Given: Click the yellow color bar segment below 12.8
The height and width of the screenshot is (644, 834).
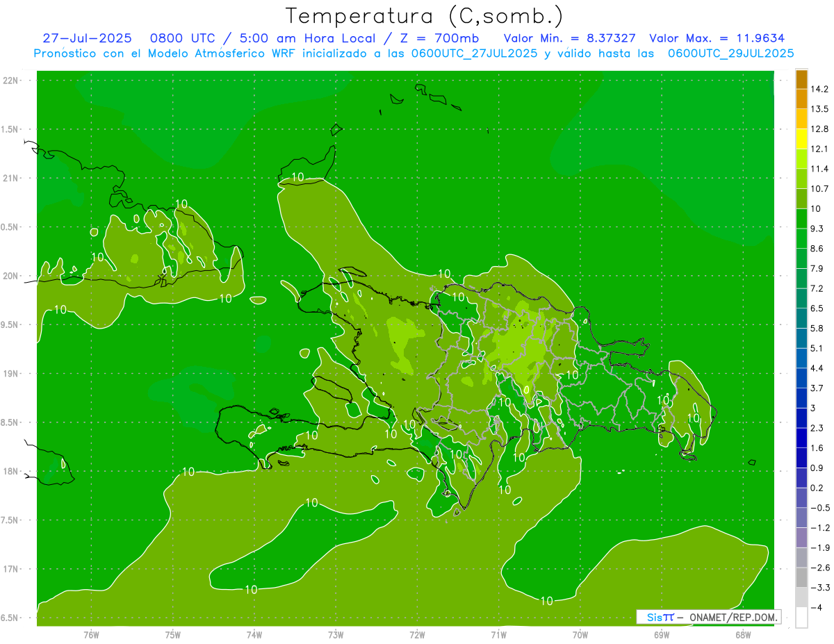Looking at the screenshot, I should [x=801, y=139].
